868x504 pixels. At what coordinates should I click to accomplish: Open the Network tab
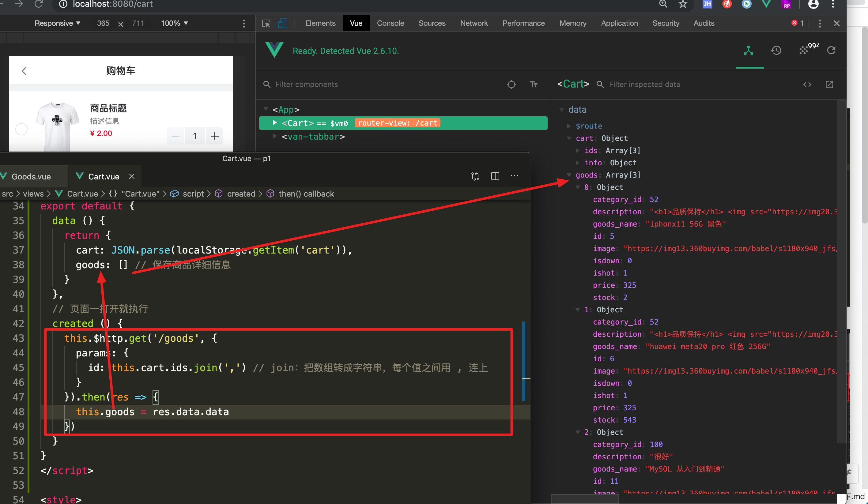(474, 23)
